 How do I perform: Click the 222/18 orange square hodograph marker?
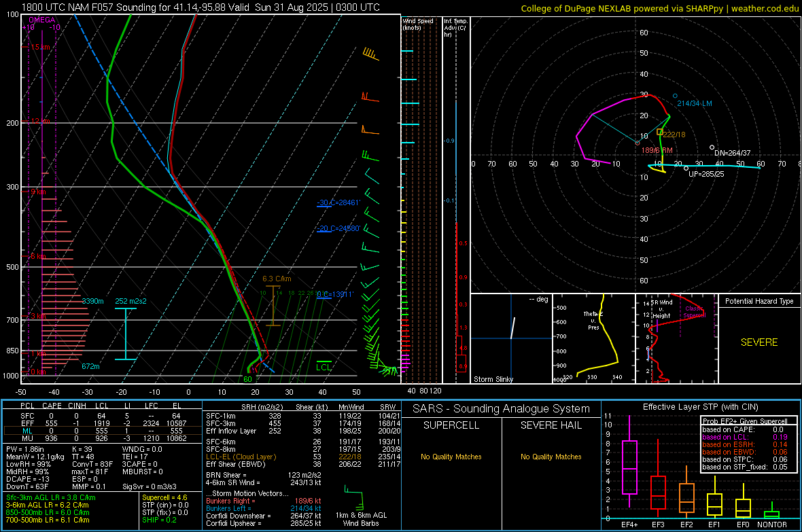(x=660, y=132)
